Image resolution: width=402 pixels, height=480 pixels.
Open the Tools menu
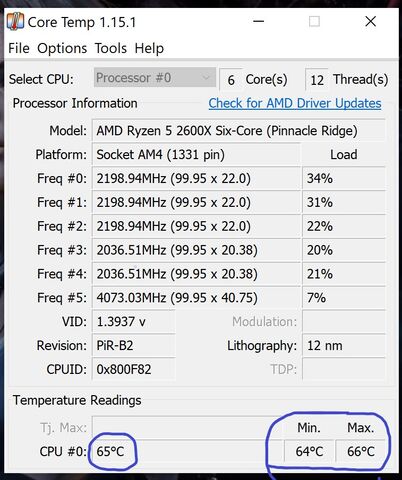click(111, 49)
